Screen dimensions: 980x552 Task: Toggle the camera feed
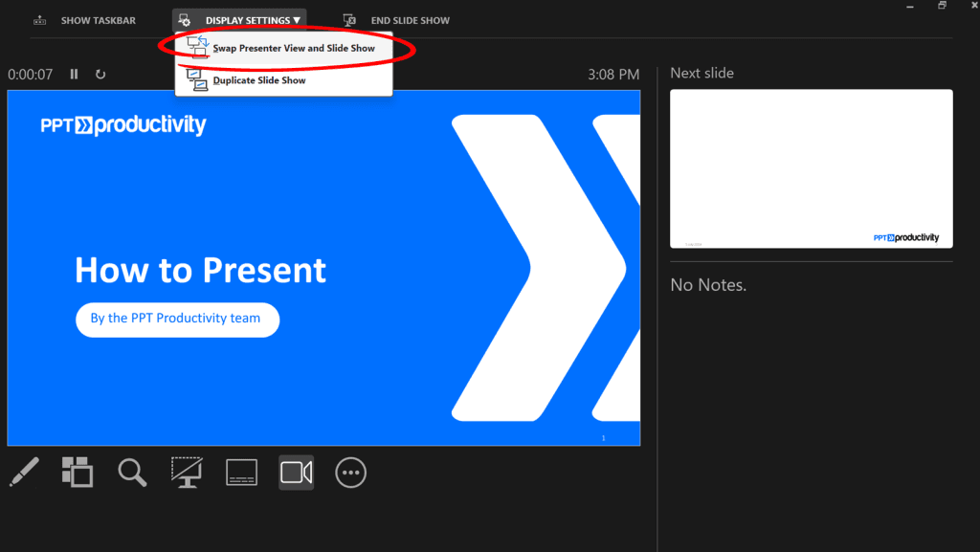(x=296, y=472)
